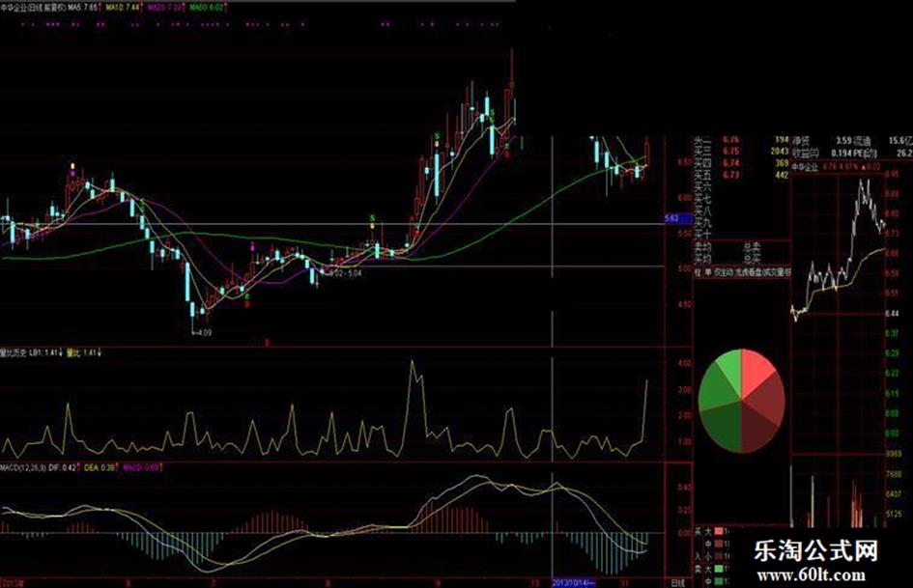Click the MACD(12,26,9) indicator label
This screenshot has width=913, height=588.
23,467
